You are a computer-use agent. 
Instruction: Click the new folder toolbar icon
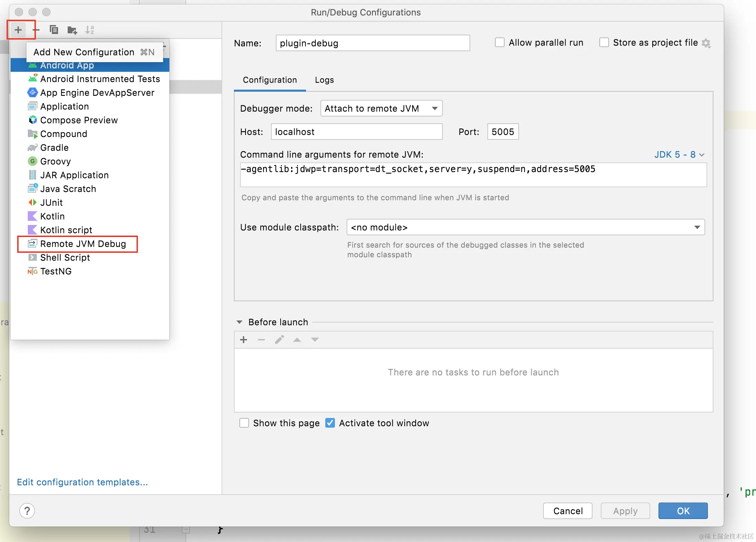point(72,30)
